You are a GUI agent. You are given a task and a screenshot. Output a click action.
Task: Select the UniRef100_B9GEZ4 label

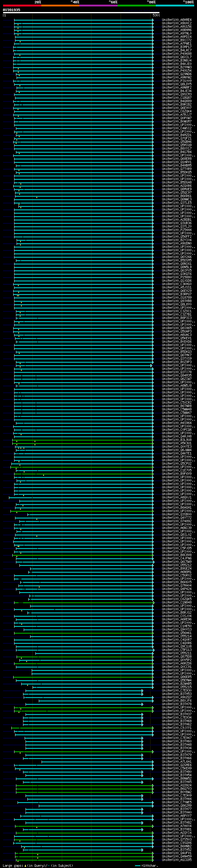tap(177, 568)
